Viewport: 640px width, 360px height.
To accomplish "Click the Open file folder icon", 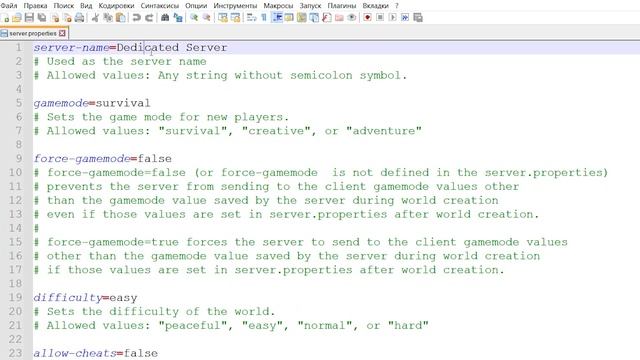I will 17,18.
